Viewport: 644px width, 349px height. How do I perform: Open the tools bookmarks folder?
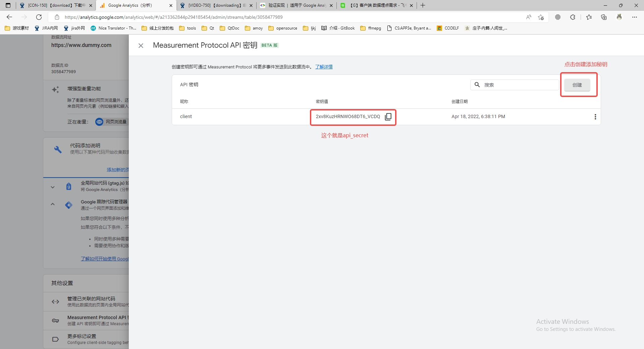tap(187, 28)
